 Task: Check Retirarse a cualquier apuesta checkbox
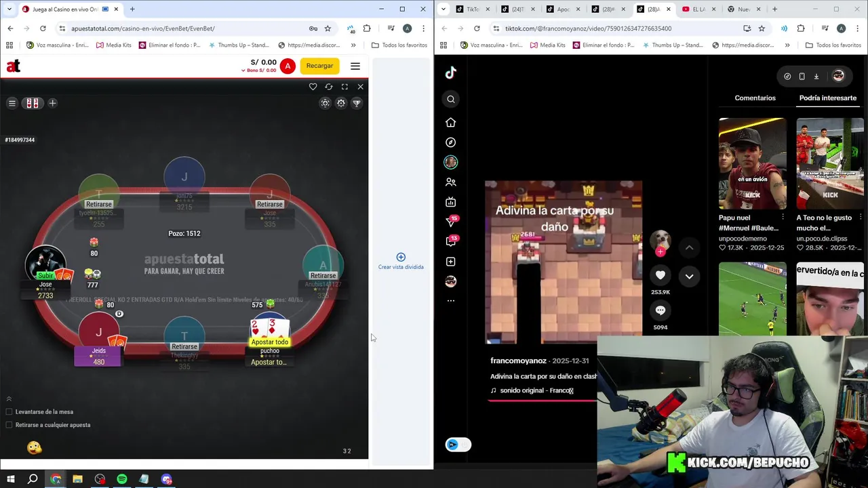point(9,425)
